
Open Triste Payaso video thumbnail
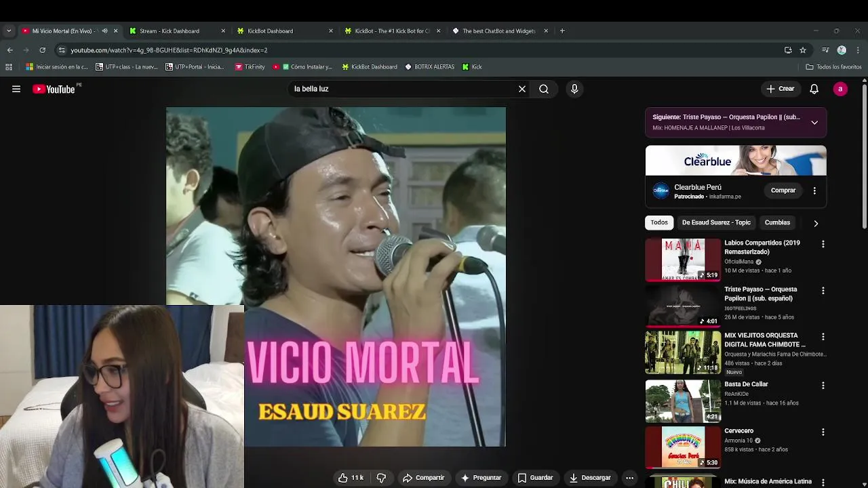(683, 306)
